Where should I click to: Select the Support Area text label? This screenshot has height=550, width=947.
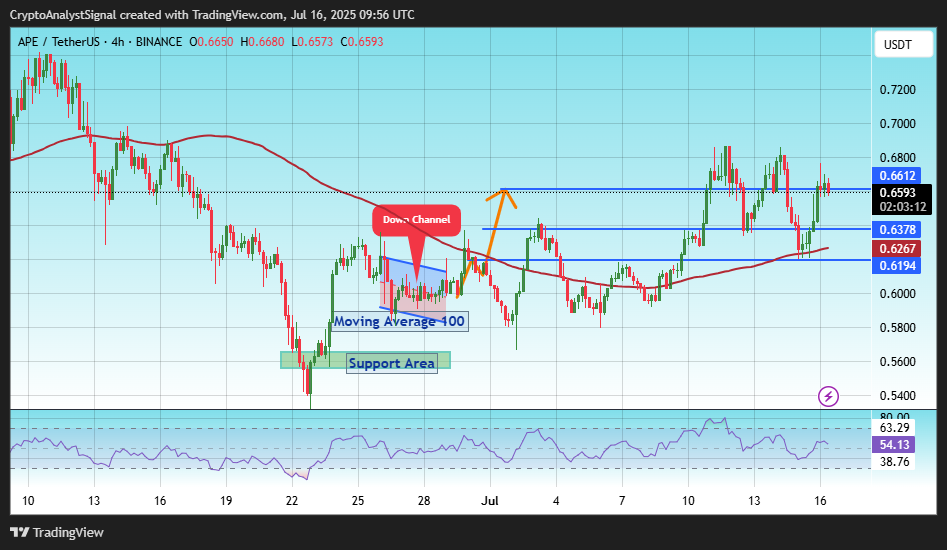391,363
